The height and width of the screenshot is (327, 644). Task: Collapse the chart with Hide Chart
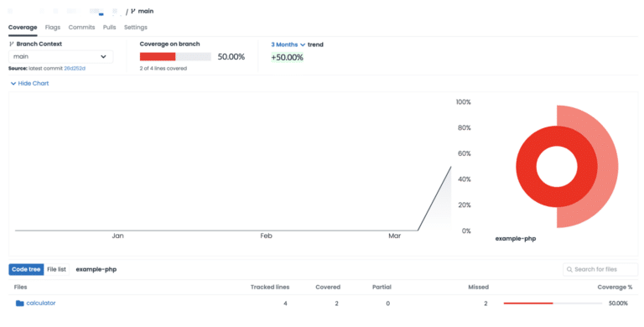coord(29,83)
